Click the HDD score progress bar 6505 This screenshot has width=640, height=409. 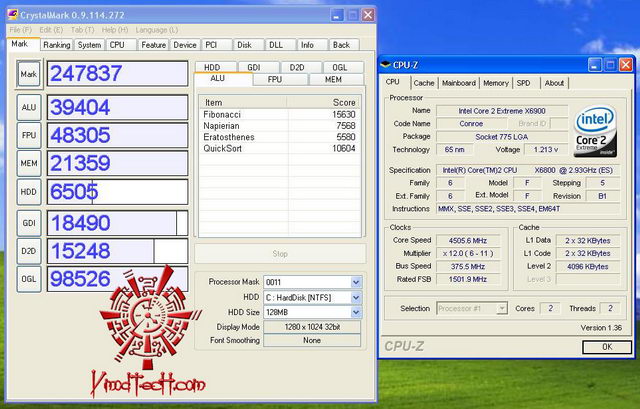coord(118,192)
